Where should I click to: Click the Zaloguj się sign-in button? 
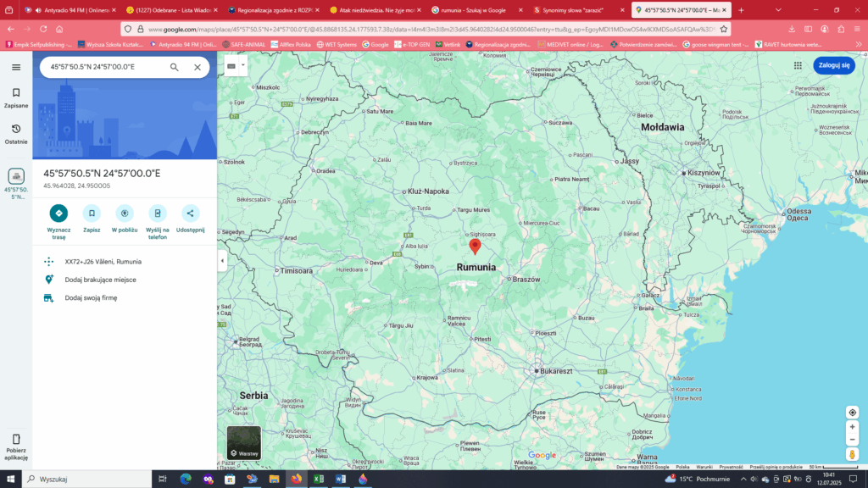tap(834, 65)
